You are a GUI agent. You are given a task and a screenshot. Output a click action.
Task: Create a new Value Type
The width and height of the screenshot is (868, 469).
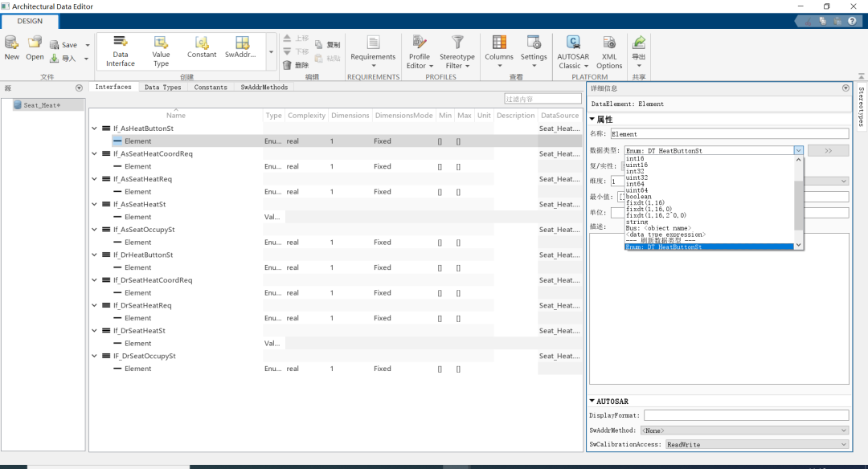tap(161, 51)
